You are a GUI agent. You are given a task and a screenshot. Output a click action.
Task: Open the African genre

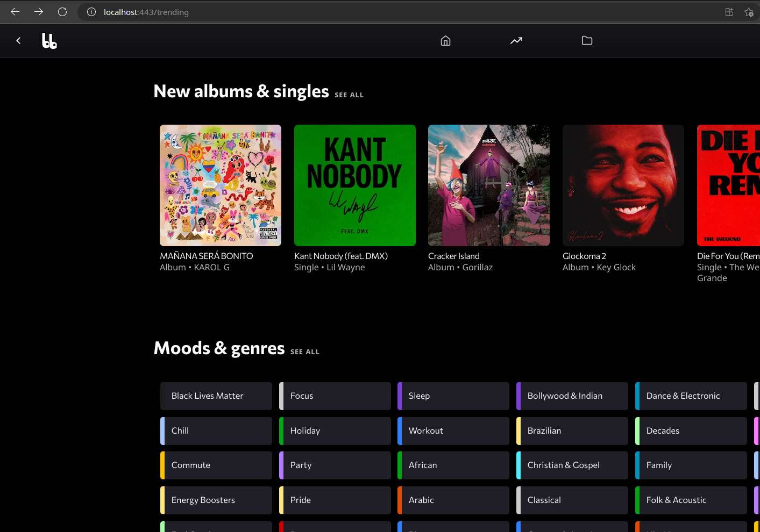coord(453,465)
